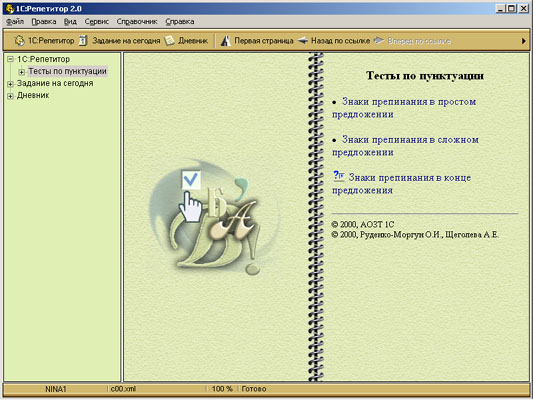Click the Назад по ссылке toolbar label
Image resolution: width=533 pixels, height=400 pixels.
[341, 41]
